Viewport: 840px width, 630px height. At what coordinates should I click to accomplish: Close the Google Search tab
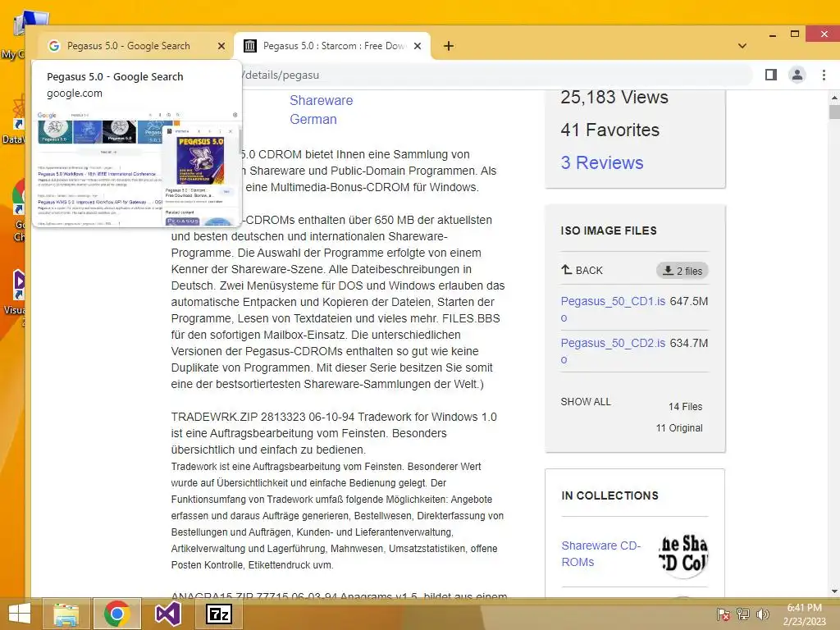point(221,46)
